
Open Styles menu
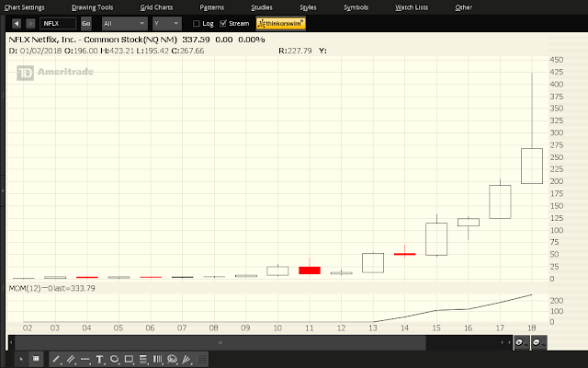tap(309, 7)
